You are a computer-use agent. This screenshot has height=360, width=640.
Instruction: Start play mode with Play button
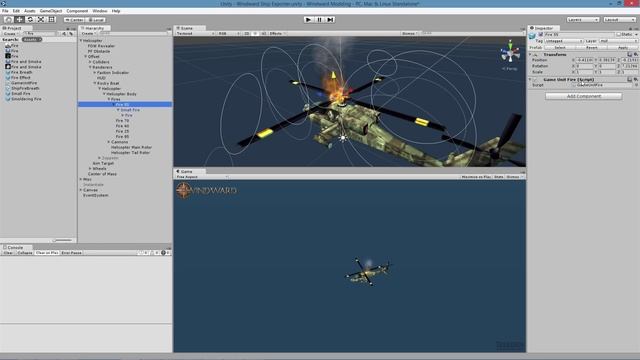point(309,20)
